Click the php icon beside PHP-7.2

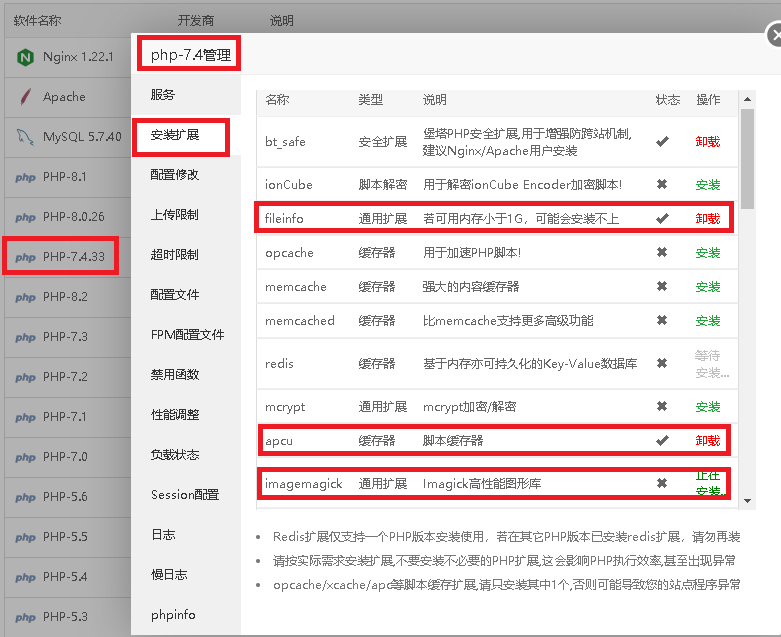[25, 377]
